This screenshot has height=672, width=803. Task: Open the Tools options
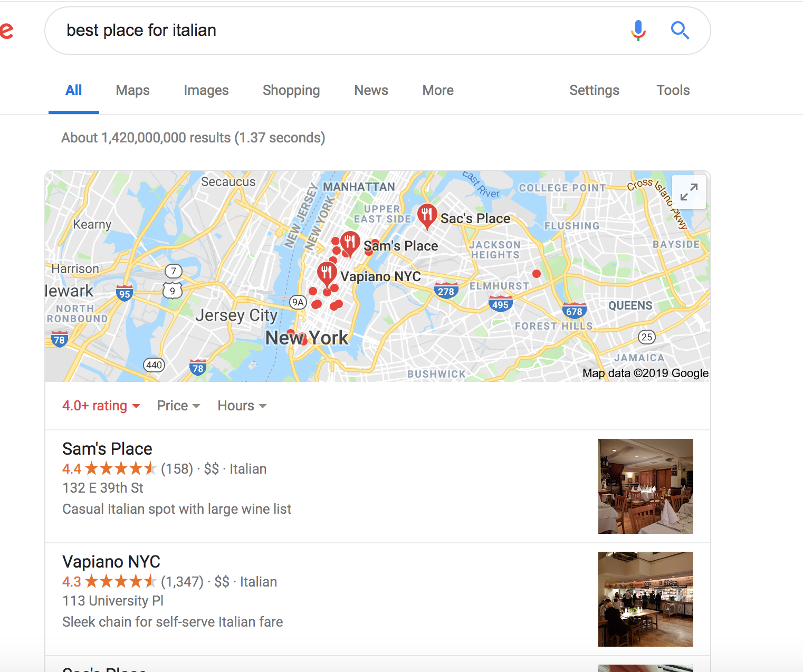(x=673, y=90)
